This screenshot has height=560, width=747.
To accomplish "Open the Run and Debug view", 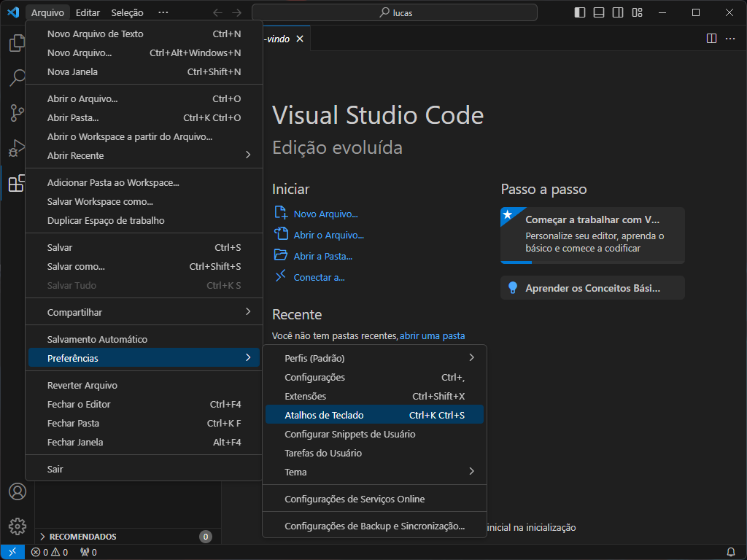I will (17, 148).
